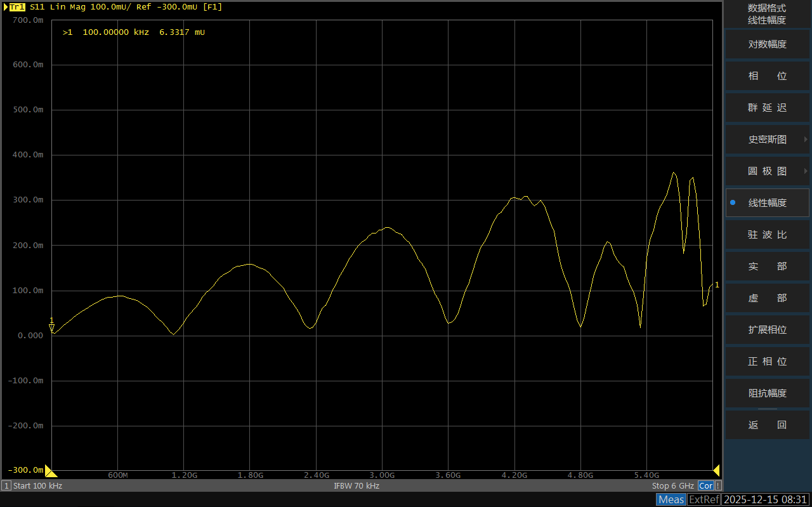The image size is (812, 507).
Task: Select 对数幅度 log magnitude format
Action: pyautogui.click(x=767, y=44)
